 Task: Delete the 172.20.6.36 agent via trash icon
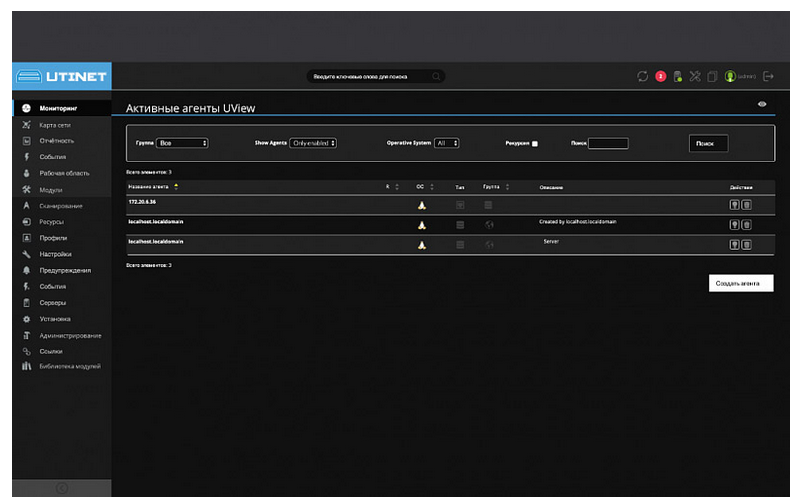click(746, 204)
